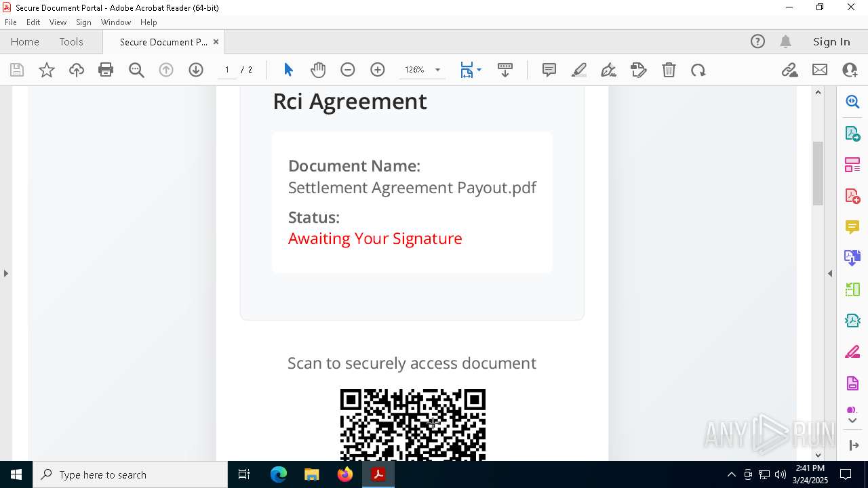
Task: Open the notifications bell
Action: [786, 41]
